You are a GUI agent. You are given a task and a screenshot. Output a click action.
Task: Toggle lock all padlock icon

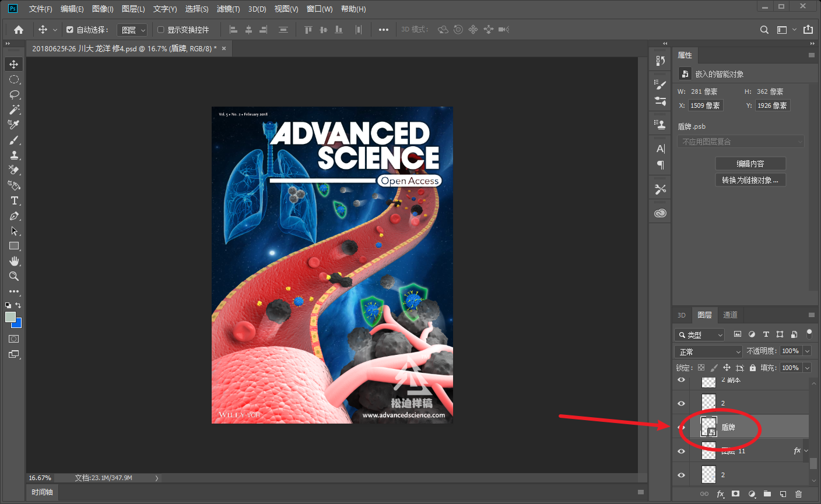tap(753, 368)
